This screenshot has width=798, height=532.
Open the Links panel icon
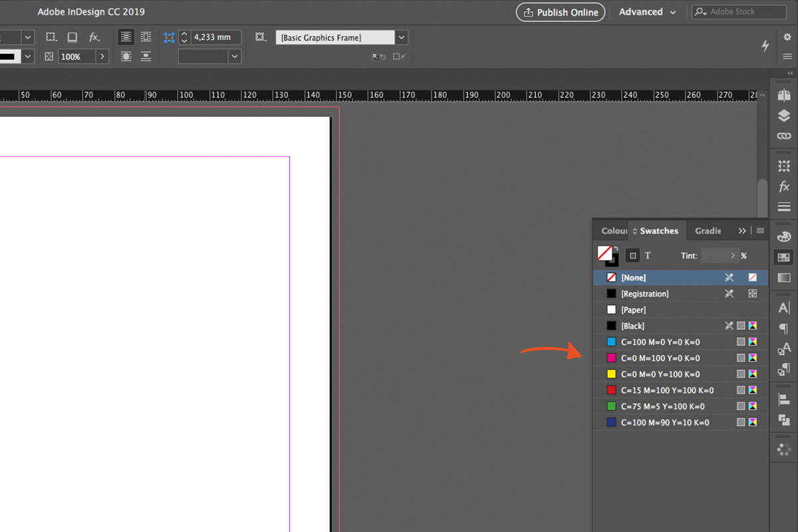[784, 136]
